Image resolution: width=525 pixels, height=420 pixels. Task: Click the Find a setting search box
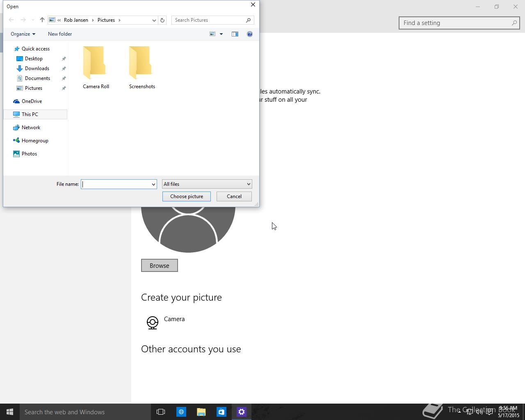point(459,23)
